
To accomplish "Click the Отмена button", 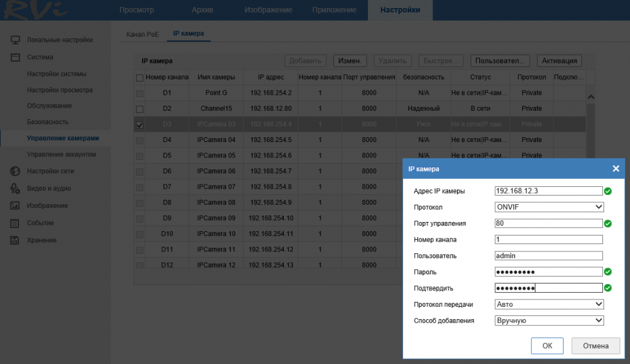I will [595, 346].
